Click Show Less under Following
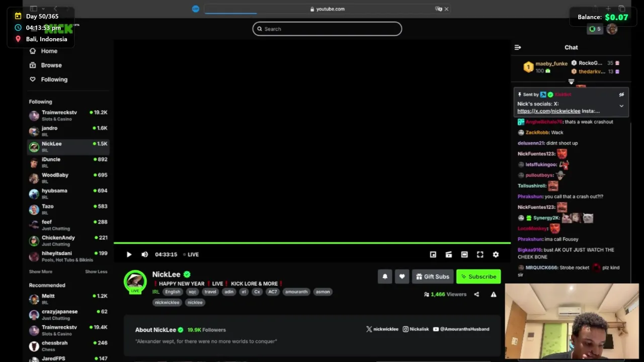Image resolution: width=644 pixels, height=362 pixels. tap(96, 271)
